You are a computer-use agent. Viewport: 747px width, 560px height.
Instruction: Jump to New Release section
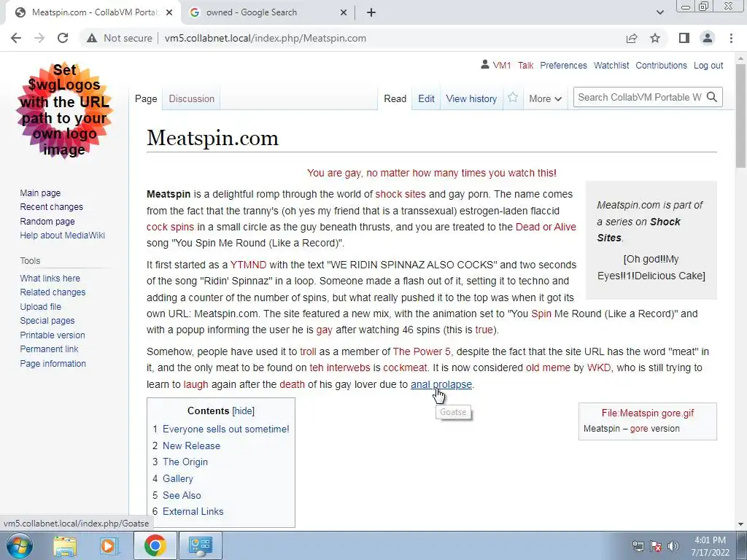pos(191,446)
